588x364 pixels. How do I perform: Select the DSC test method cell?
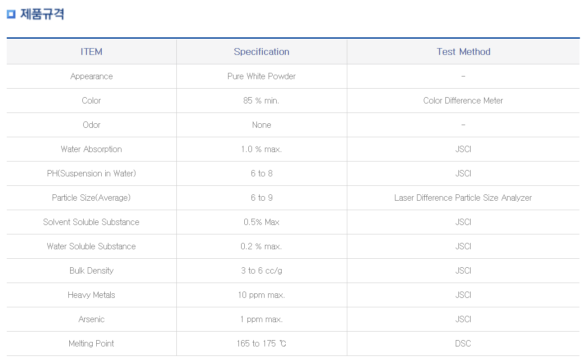pyautogui.click(x=463, y=344)
